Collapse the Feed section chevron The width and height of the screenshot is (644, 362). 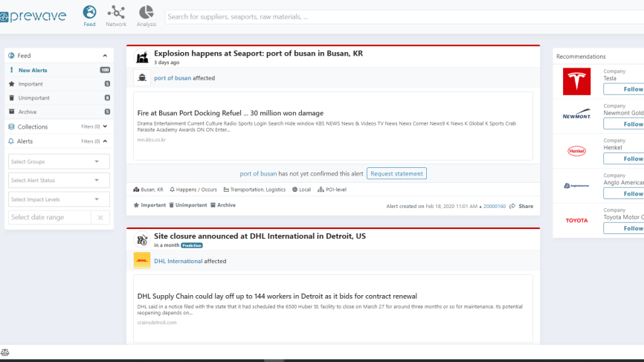[x=105, y=56]
